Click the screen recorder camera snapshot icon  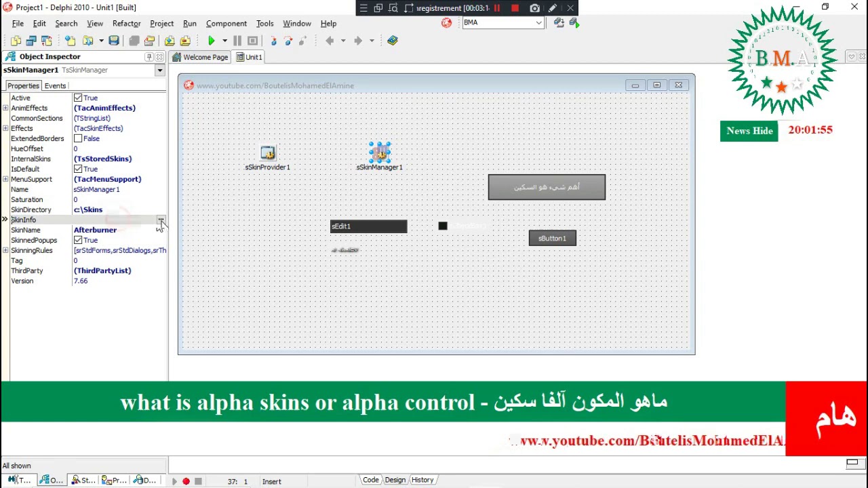(534, 8)
